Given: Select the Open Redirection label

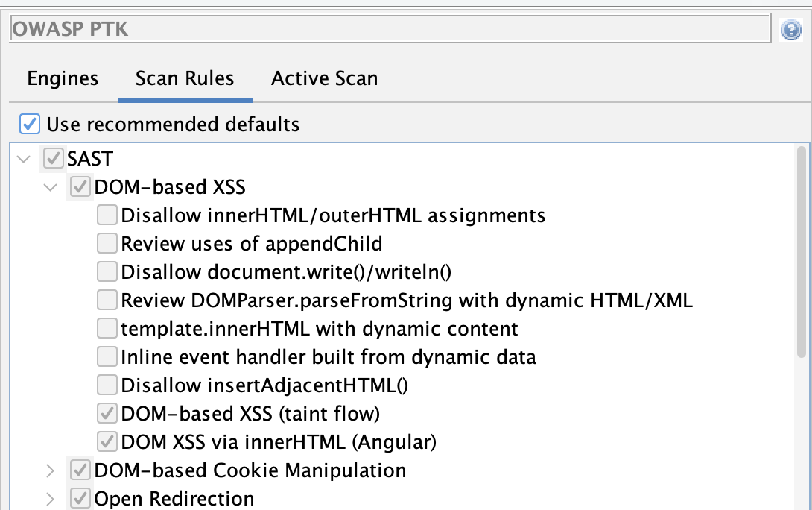Looking at the screenshot, I should 174,499.
